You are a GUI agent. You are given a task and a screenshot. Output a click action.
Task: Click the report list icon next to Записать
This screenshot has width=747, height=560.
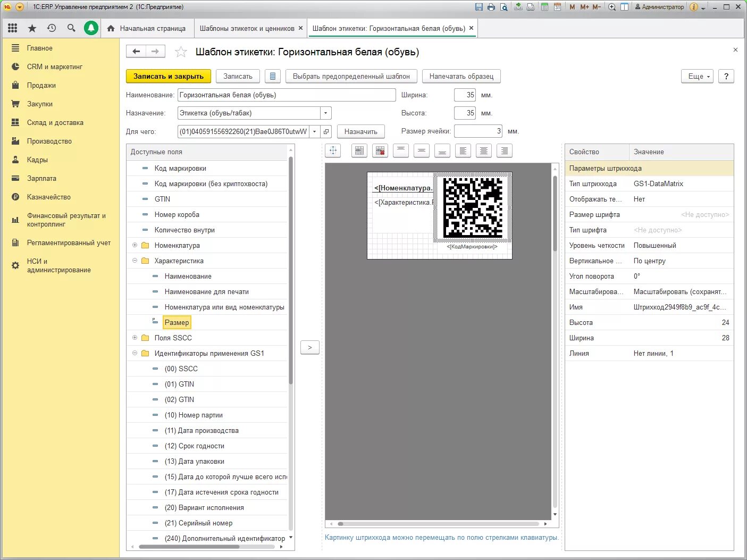272,76
